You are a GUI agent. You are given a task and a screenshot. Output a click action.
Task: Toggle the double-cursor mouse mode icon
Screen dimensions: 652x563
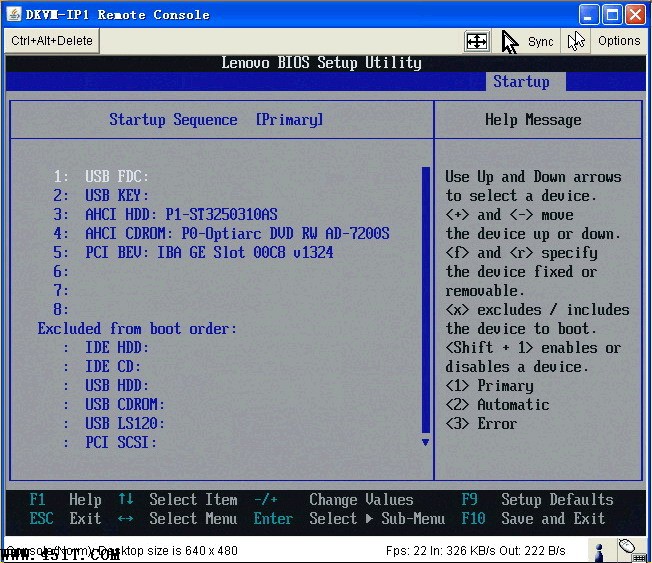coord(576,41)
